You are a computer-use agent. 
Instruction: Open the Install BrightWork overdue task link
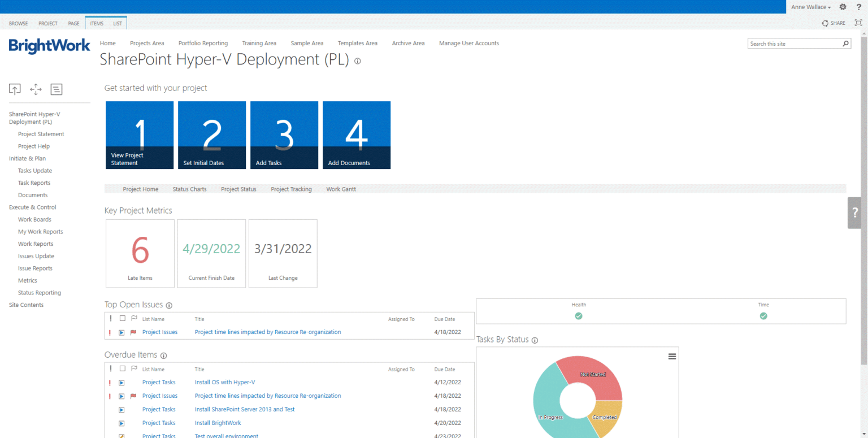pos(218,423)
